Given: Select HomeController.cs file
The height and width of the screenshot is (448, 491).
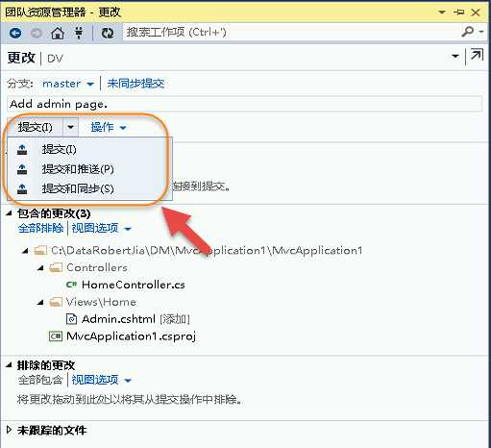Looking at the screenshot, I should coord(134,285).
